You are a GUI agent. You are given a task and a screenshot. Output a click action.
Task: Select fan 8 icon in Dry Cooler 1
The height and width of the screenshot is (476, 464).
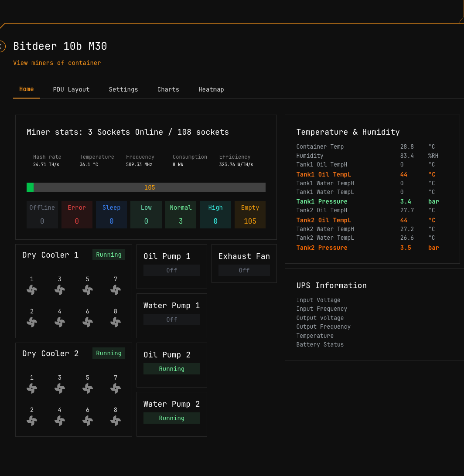pos(116,322)
